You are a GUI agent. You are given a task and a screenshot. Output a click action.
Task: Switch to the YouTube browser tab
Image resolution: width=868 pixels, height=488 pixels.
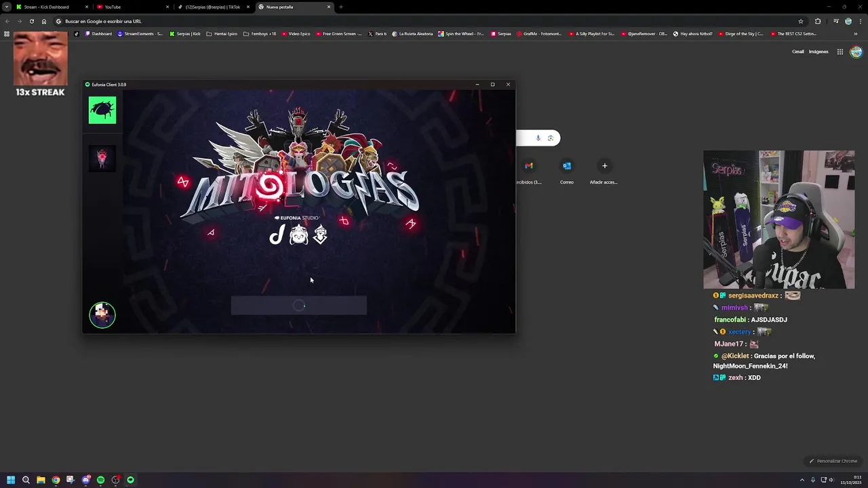pyautogui.click(x=132, y=7)
